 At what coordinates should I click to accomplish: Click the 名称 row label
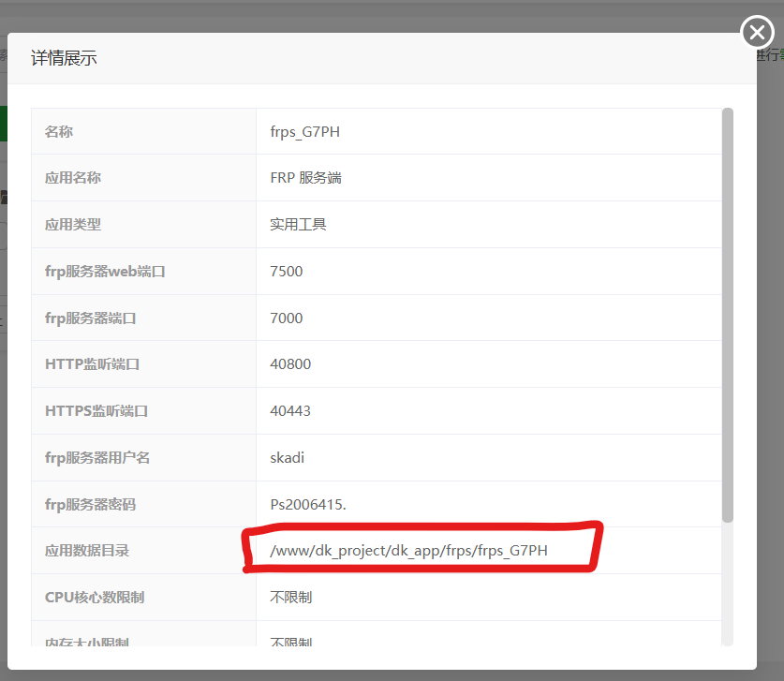pos(59,131)
